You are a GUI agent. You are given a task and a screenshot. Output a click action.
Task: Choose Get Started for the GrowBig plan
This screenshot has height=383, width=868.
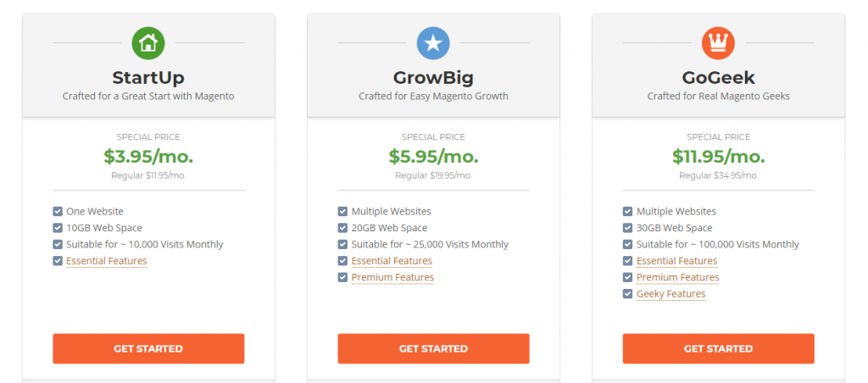[x=433, y=349]
